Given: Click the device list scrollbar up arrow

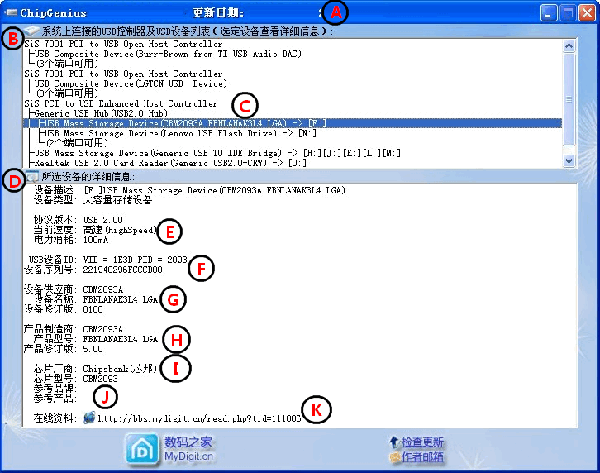Looking at the screenshot, I should pyautogui.click(x=569, y=46).
